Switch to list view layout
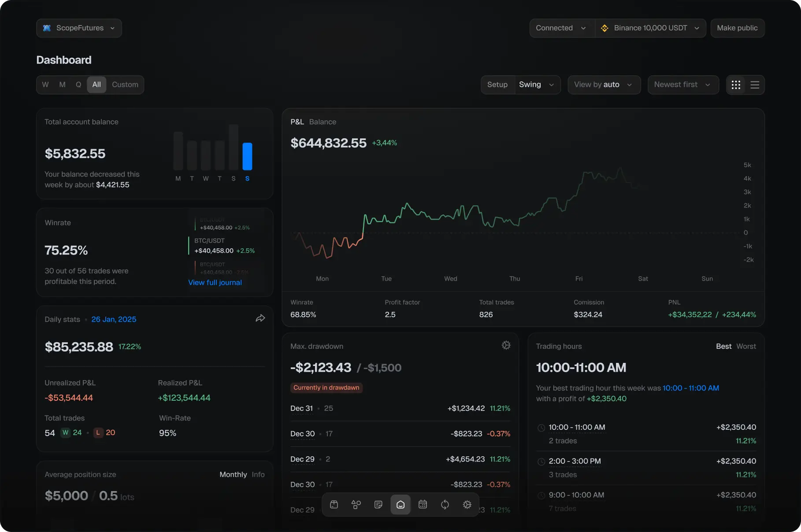The image size is (801, 532). [x=755, y=85]
